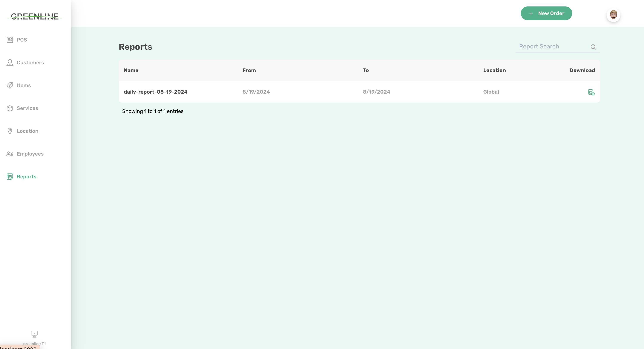644x349 pixels.
Task: Select the Services box icon
Action: [x=10, y=108]
